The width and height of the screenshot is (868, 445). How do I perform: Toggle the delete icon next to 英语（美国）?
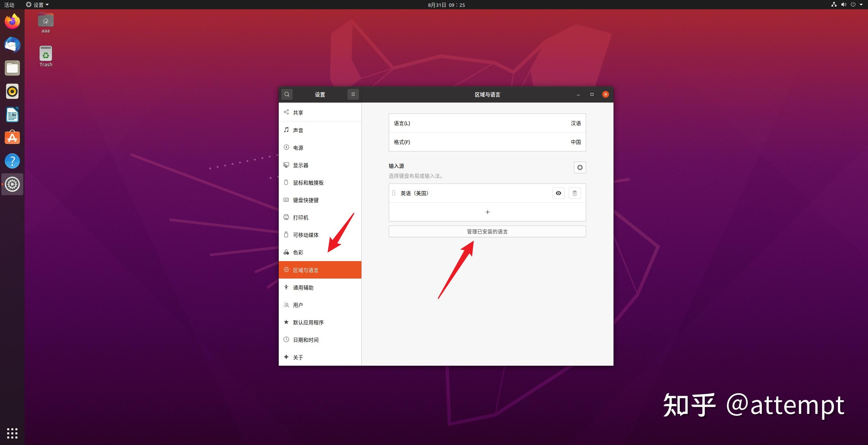(x=574, y=193)
